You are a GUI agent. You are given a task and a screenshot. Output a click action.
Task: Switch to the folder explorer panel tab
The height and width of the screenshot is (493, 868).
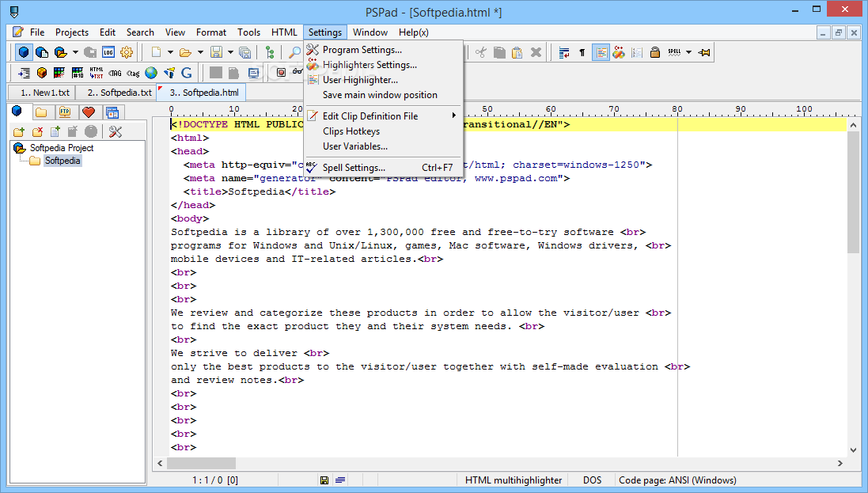tap(41, 112)
